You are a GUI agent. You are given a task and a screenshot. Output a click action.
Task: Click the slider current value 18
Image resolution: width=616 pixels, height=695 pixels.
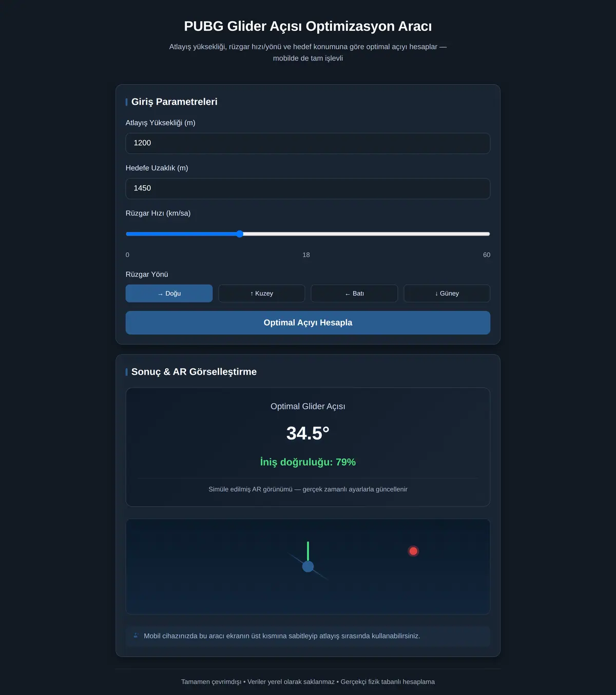(306, 255)
